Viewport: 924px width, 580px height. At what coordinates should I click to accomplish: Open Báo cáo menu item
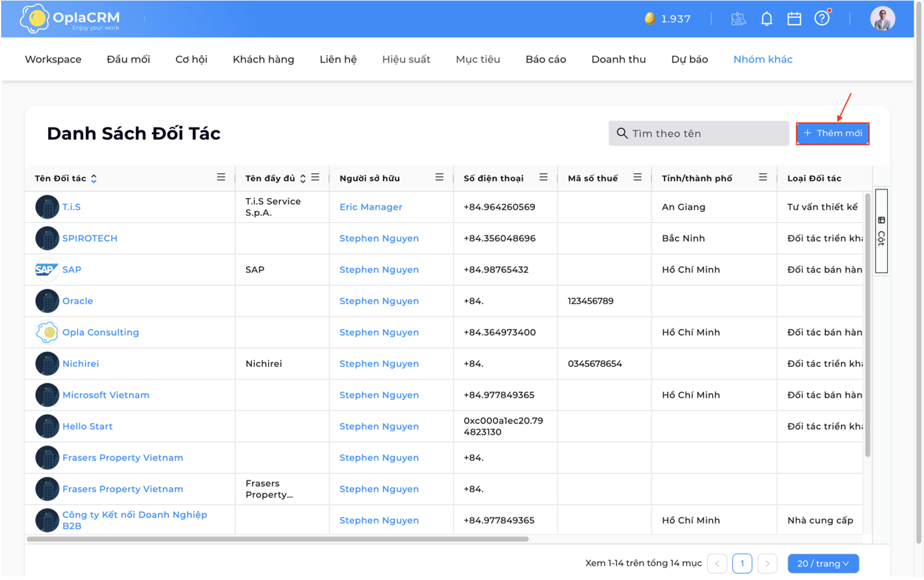pos(546,59)
